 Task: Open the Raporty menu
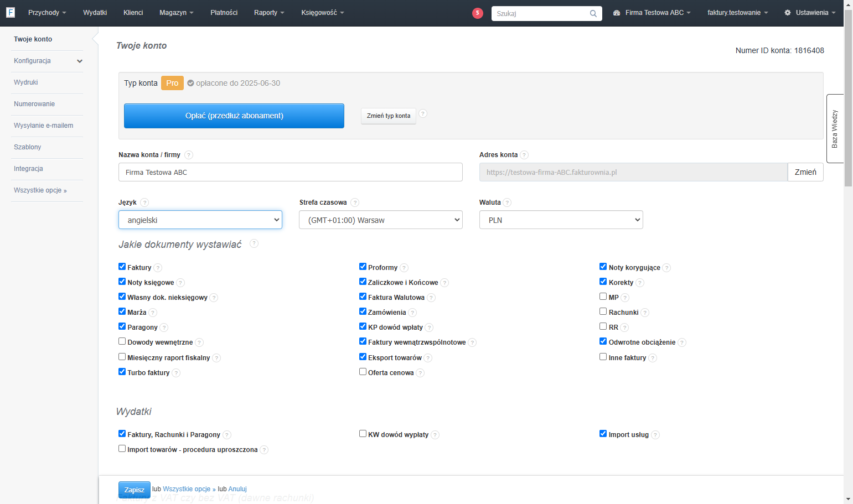click(269, 13)
